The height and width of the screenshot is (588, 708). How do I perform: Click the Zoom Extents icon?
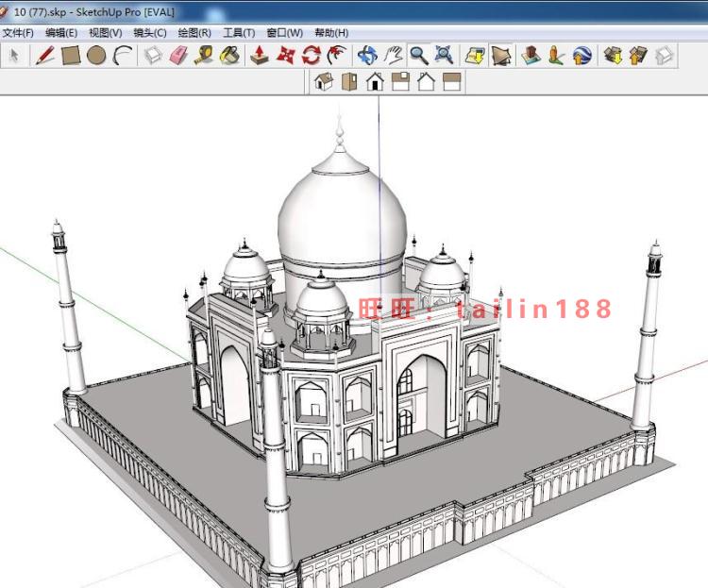click(444, 56)
